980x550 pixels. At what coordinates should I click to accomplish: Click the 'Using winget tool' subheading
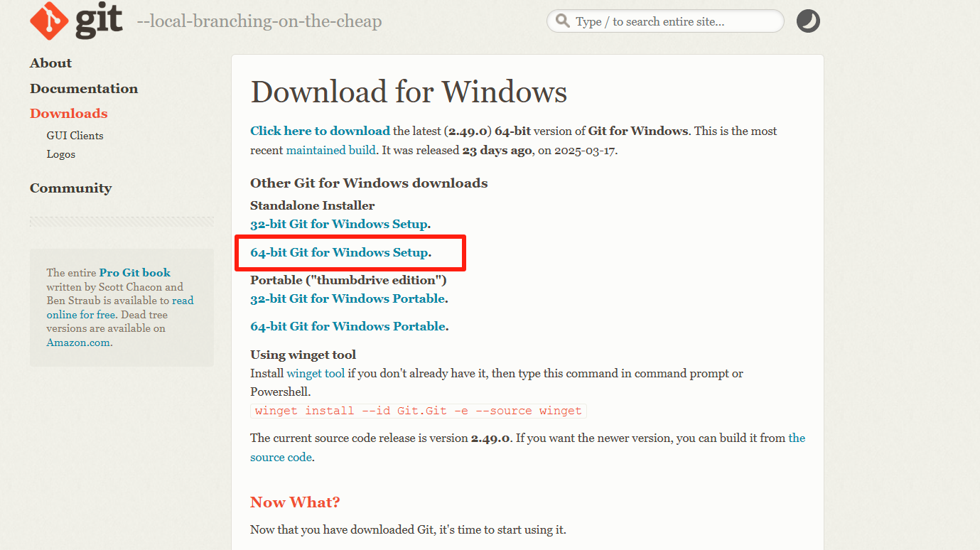303,355
